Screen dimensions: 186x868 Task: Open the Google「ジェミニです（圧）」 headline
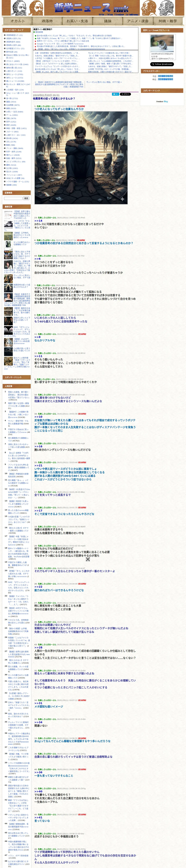click(60, 44)
